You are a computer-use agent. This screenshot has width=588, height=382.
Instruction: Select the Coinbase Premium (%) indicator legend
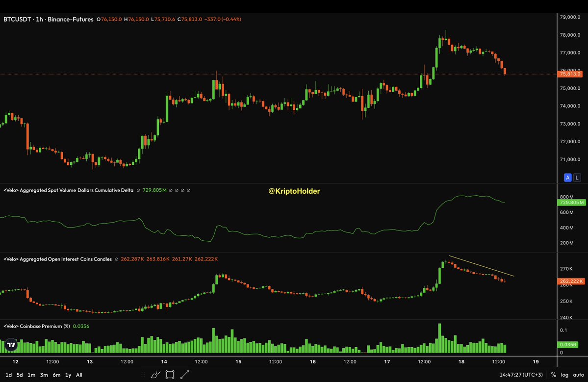[37, 326]
